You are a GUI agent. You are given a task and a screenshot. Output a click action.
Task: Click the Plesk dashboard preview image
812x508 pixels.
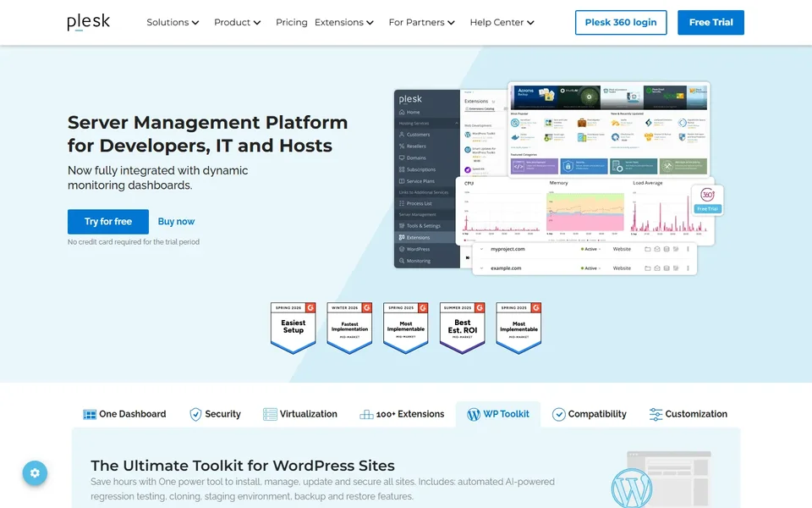558,179
